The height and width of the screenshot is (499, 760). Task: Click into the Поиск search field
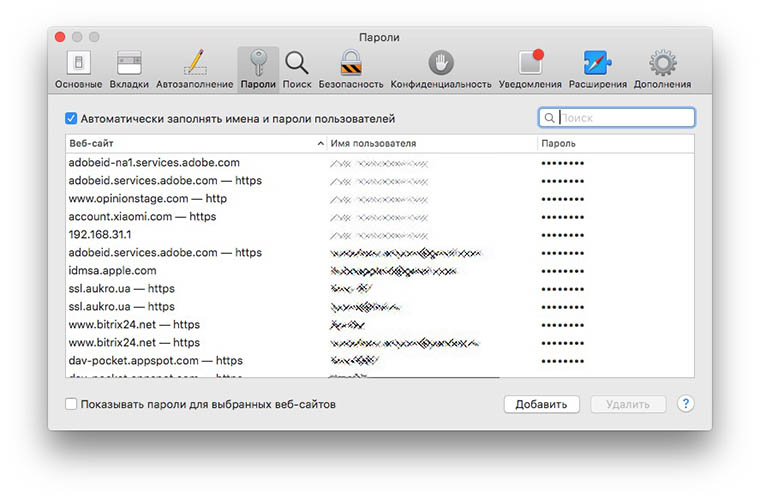click(x=623, y=118)
